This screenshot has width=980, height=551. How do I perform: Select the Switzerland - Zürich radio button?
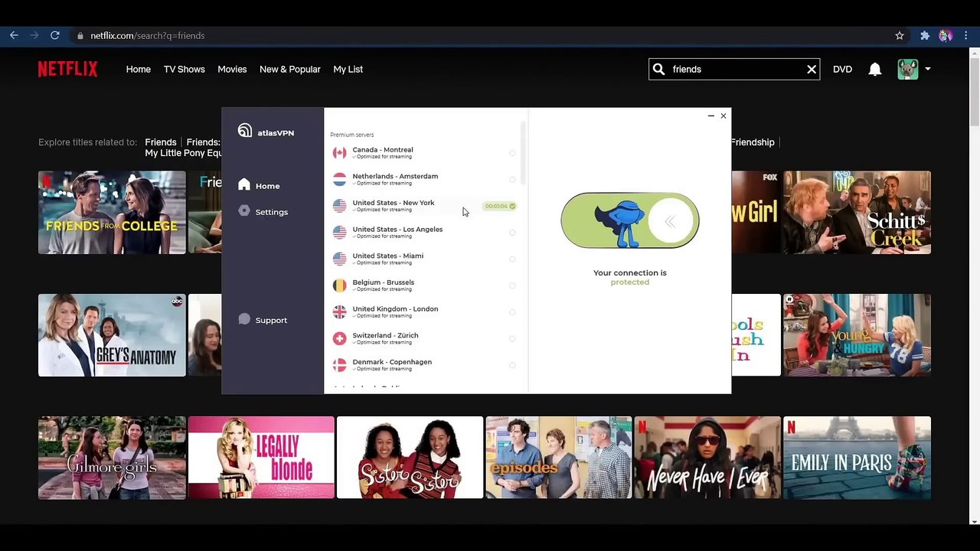point(512,338)
